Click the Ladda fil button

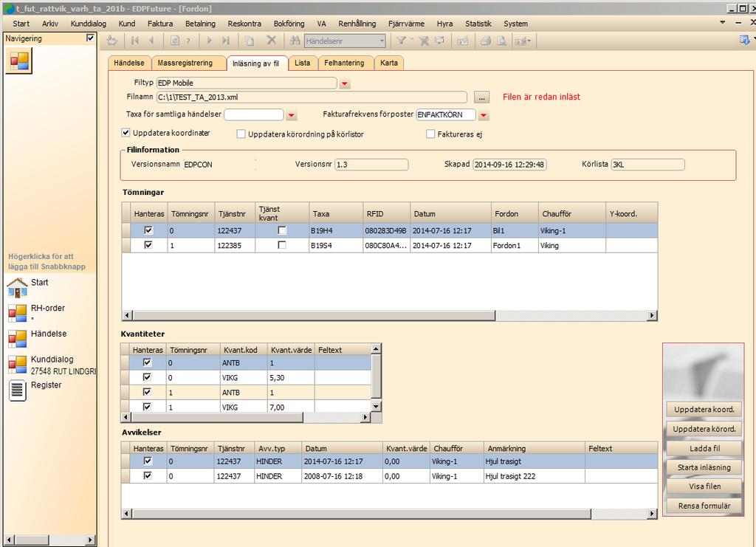pos(704,448)
